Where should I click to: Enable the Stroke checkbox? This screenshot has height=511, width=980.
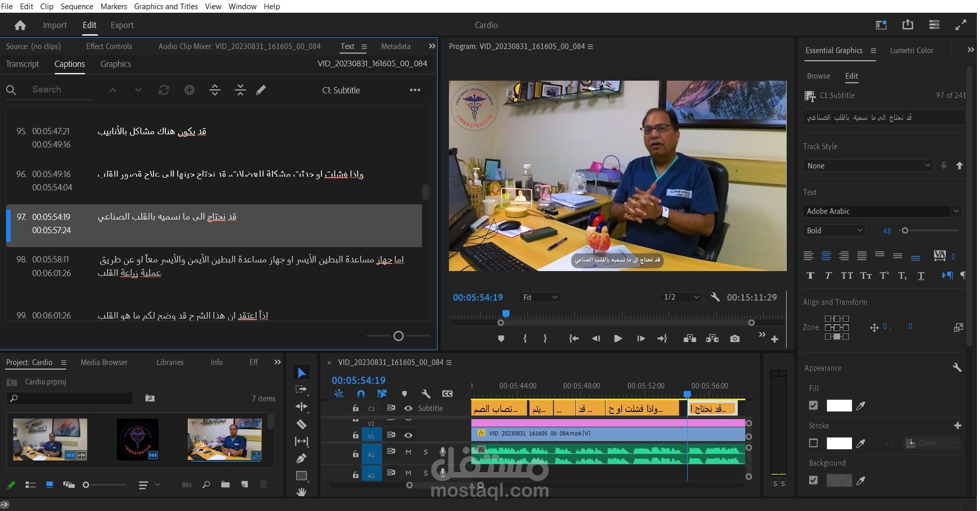tap(813, 443)
